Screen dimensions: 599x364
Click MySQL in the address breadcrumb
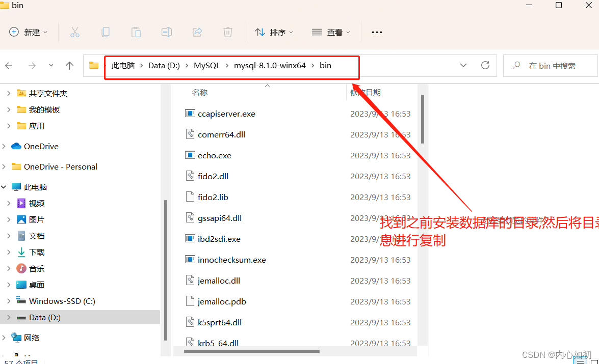(x=207, y=66)
